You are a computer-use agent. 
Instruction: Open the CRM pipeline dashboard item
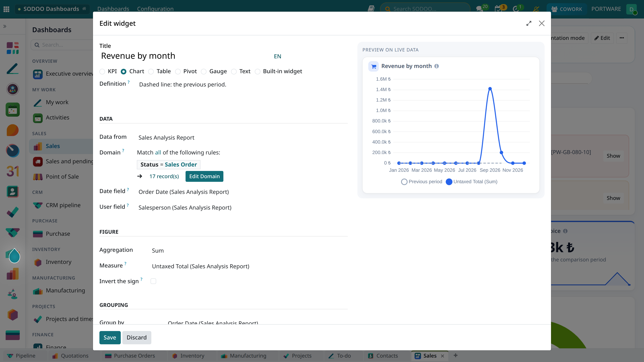(x=63, y=205)
